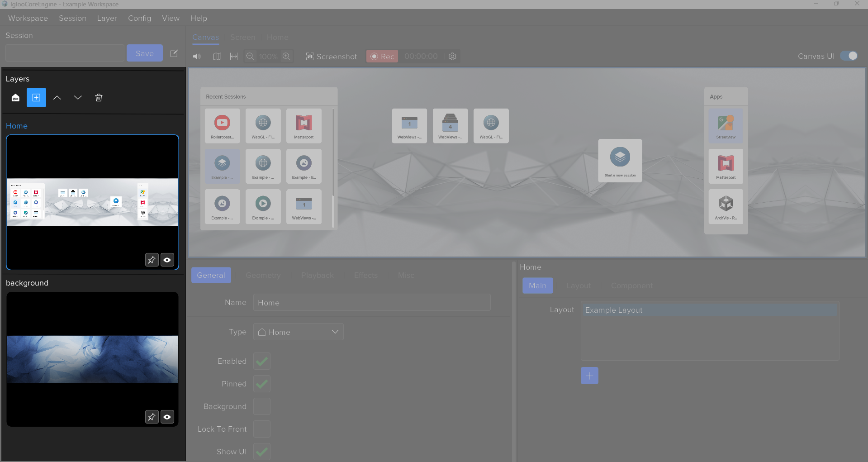Uncheck the Enabled checkbox
Screen dimensions: 868x462
click(262, 361)
